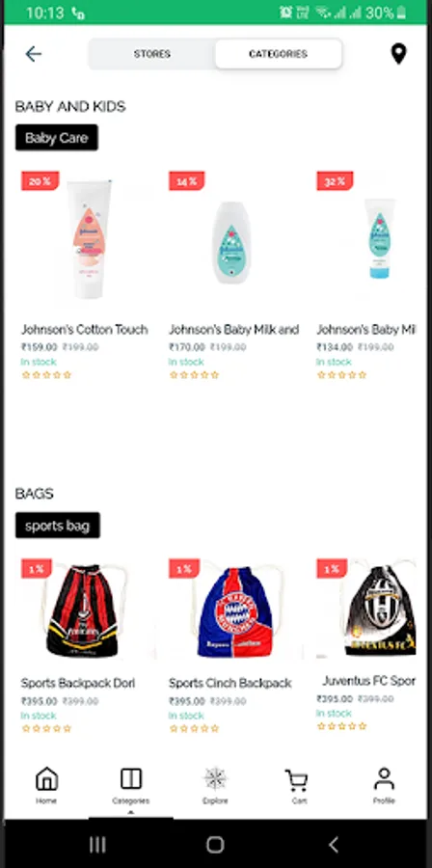Open Johnson's Cotton Touch product image
This screenshot has width=432, height=868.
point(89,240)
